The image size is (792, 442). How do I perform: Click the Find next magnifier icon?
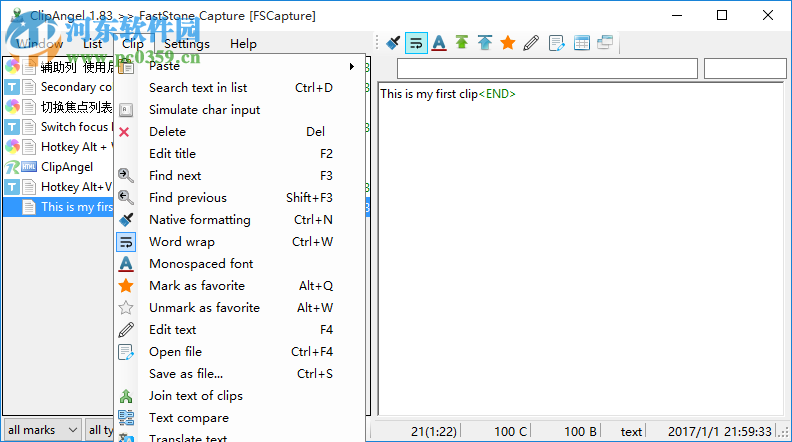click(x=126, y=176)
